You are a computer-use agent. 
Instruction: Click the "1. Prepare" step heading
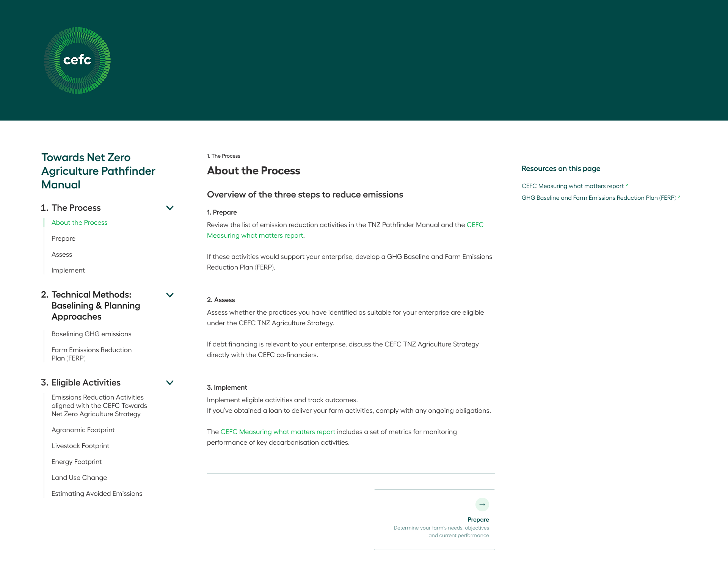pyautogui.click(x=222, y=212)
